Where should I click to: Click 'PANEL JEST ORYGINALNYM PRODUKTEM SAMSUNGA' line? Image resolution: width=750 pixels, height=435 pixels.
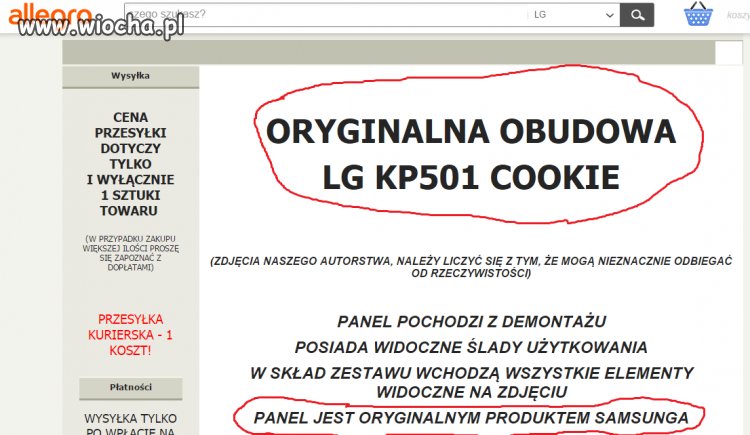(471, 418)
